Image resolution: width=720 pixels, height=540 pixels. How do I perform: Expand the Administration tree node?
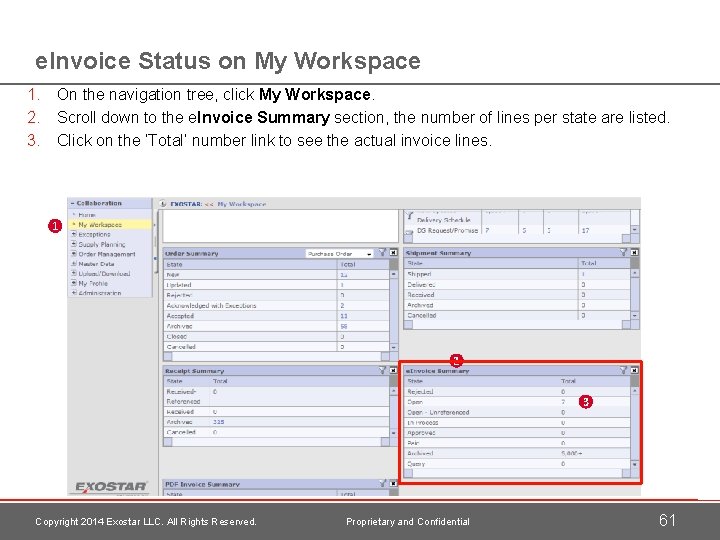[x=73, y=293]
